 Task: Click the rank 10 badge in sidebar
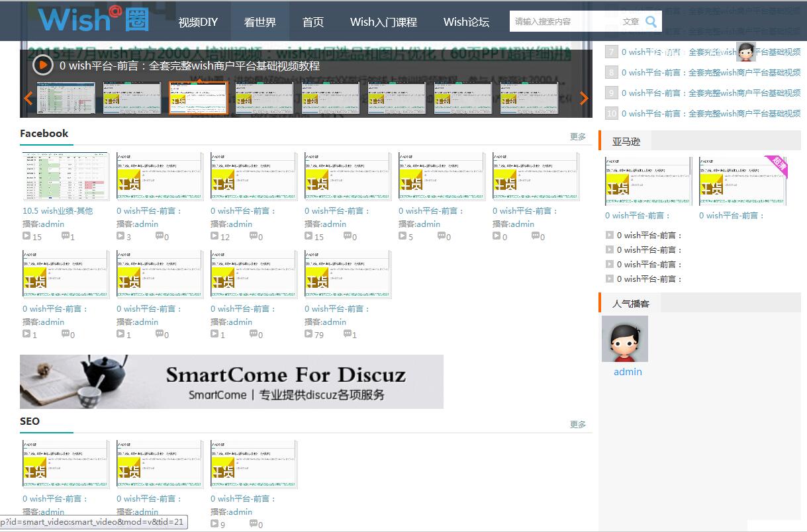[612, 114]
